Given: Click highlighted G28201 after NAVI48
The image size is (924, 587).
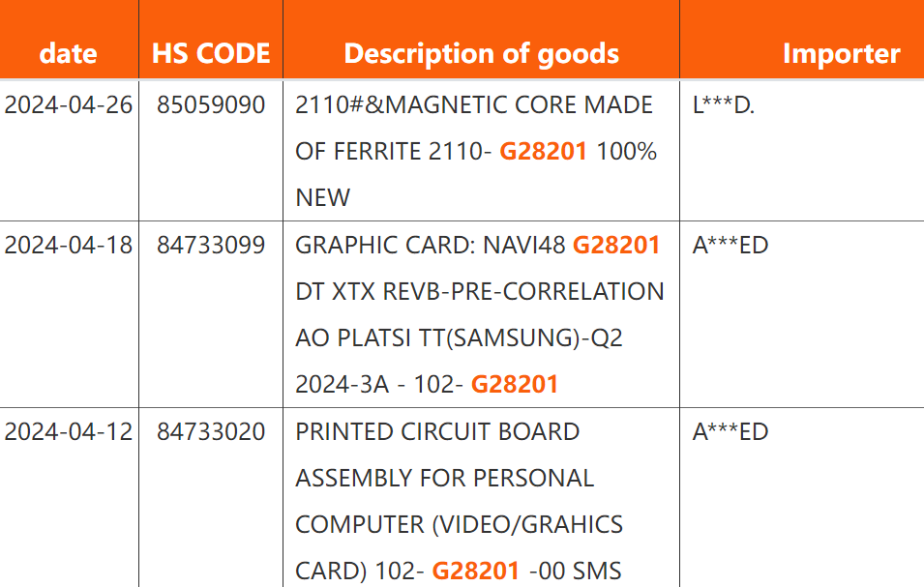Looking at the screenshot, I should click(x=616, y=246).
